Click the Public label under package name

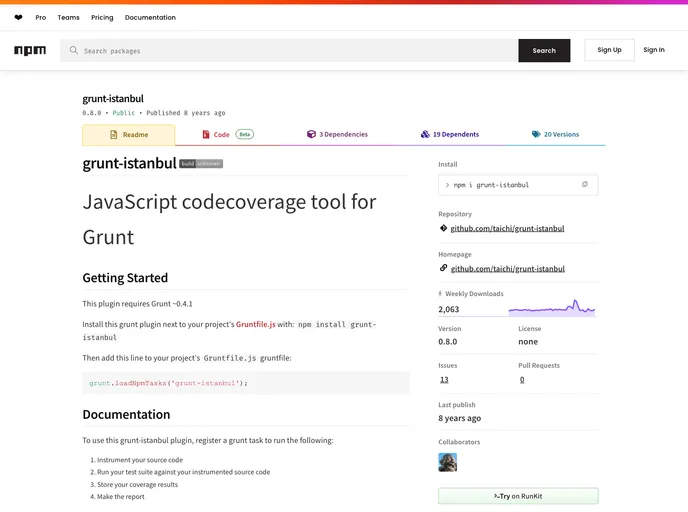click(124, 113)
